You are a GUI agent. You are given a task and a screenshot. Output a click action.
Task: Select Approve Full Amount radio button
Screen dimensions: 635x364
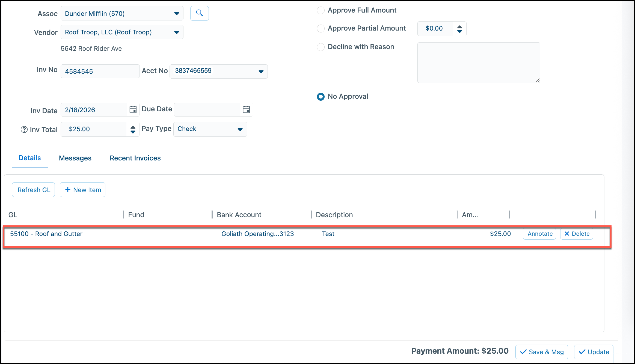point(321,10)
